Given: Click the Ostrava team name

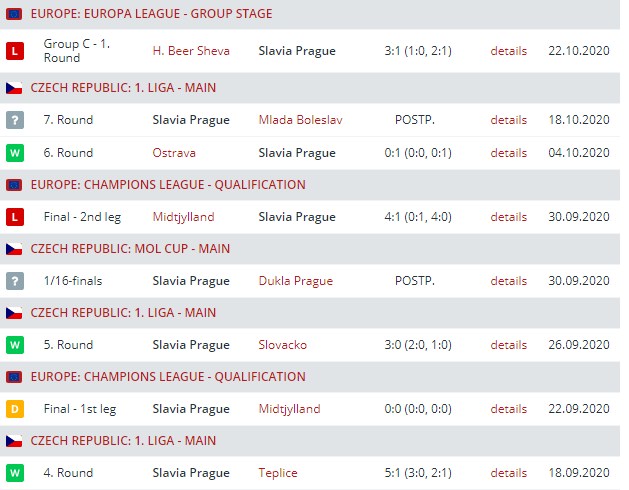Looking at the screenshot, I should (x=174, y=153).
